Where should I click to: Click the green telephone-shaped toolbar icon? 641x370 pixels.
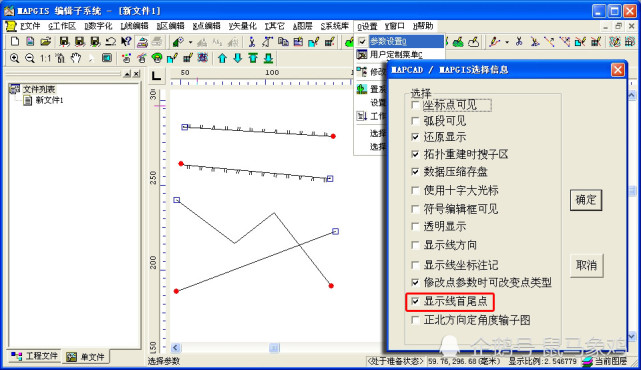157,58
